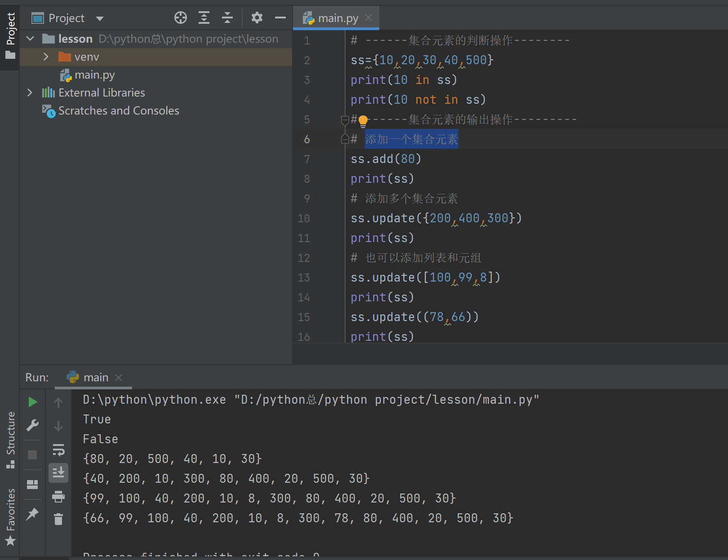Expand External Libraries chevron

point(30,93)
